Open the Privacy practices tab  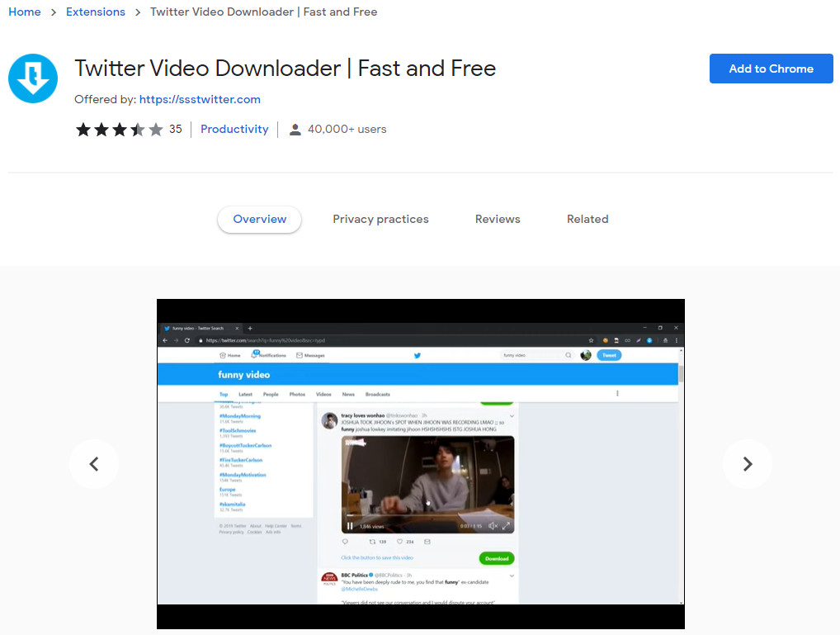tap(380, 220)
